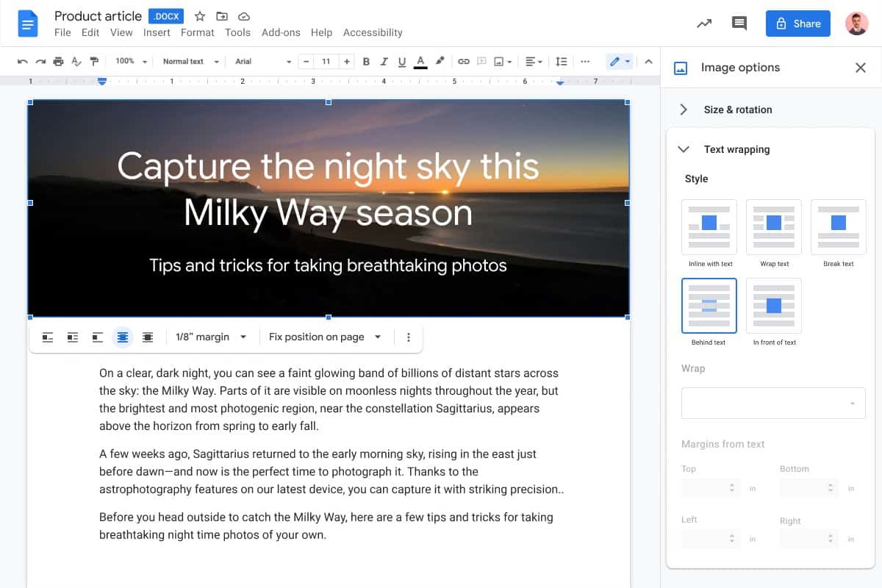882x588 pixels.
Task: Click the print icon in toolbar
Action: click(58, 62)
